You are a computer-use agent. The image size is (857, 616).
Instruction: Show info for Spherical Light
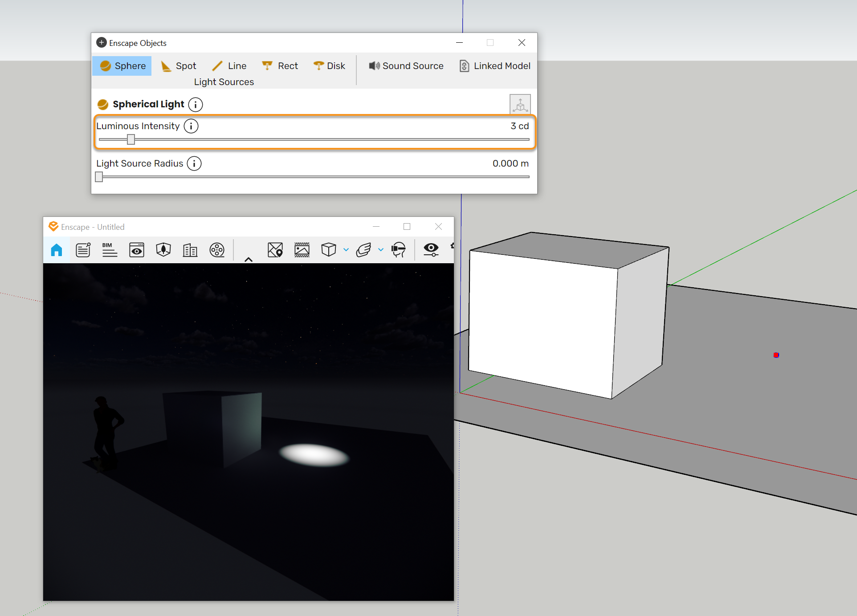[x=196, y=104]
